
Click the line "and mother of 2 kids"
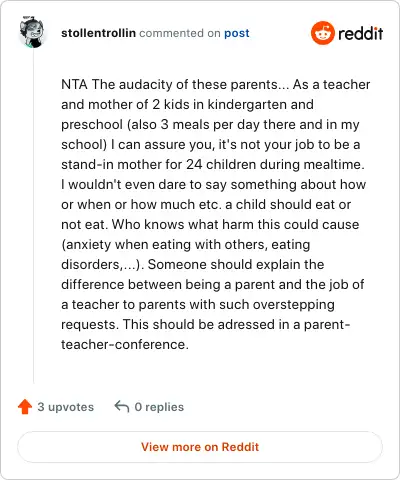click(187, 104)
